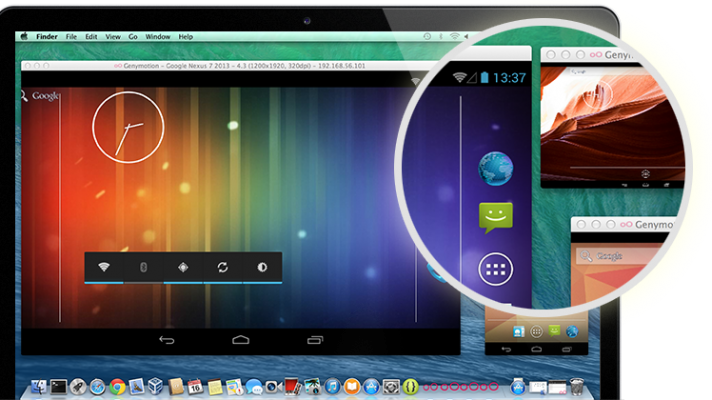Open Photo Booth from the dock
Image resolution: width=712 pixels, height=400 pixels.
pyautogui.click(x=292, y=387)
